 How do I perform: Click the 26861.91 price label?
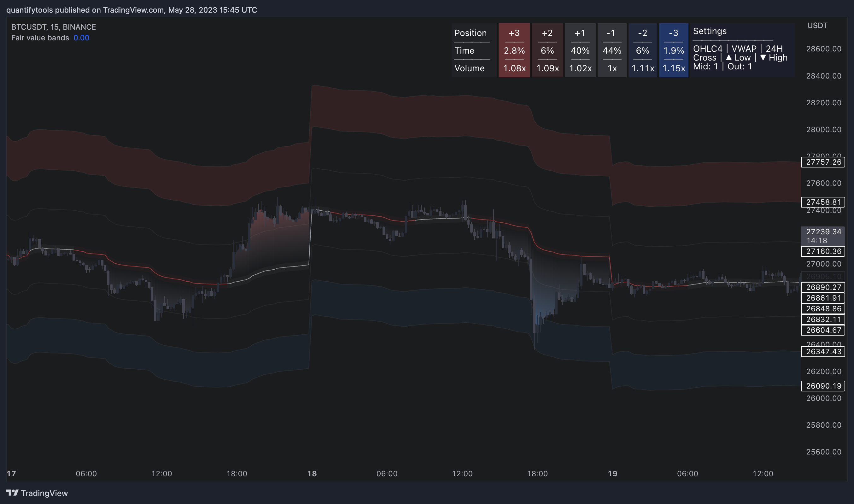coord(823,298)
